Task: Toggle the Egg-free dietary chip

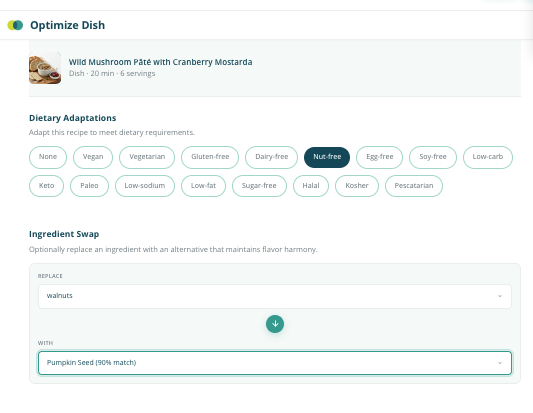Action: point(379,157)
